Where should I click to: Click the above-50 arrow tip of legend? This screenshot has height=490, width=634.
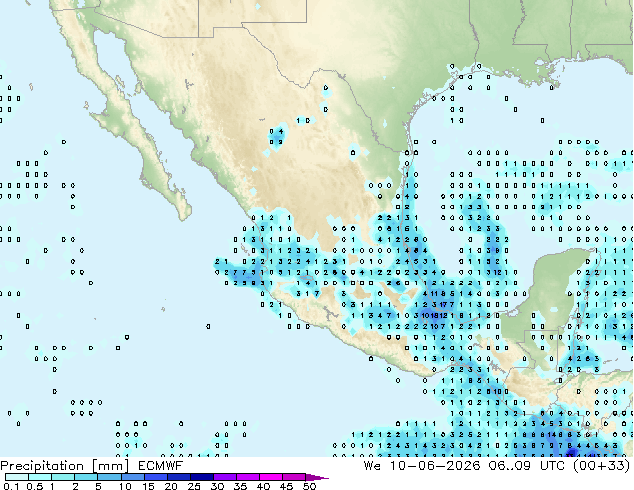(x=317, y=477)
